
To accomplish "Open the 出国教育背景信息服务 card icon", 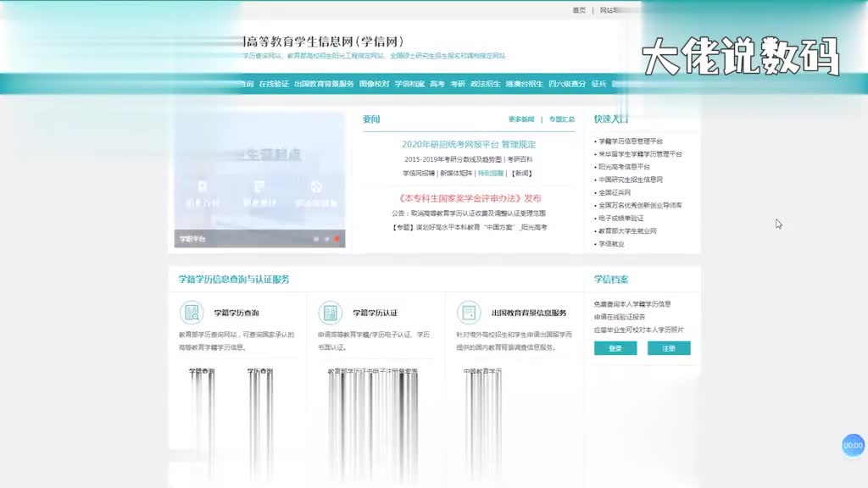I will coord(469,313).
